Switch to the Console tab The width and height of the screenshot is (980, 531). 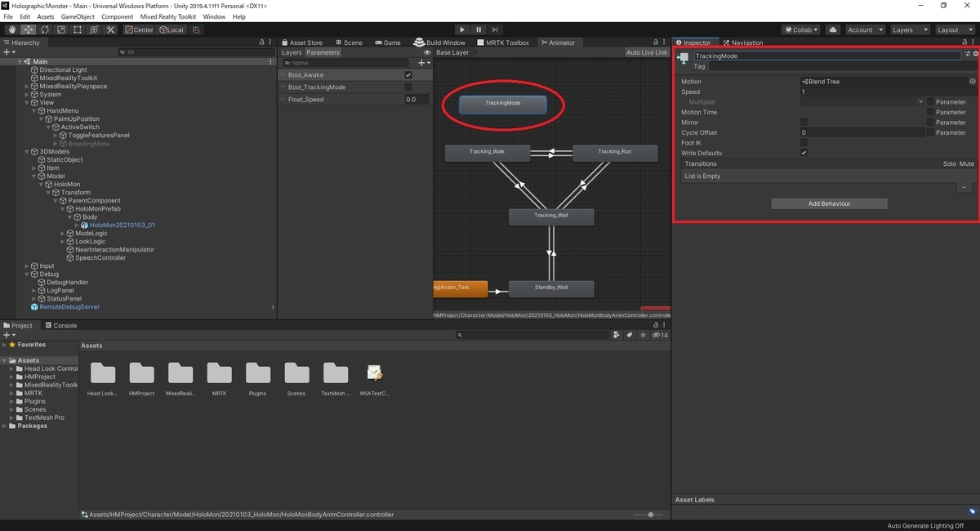click(x=60, y=325)
